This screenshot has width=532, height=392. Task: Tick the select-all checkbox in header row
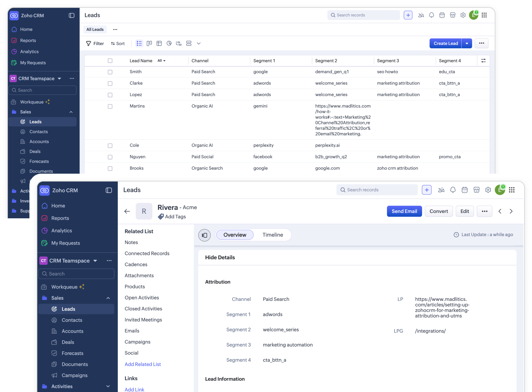[110, 61]
